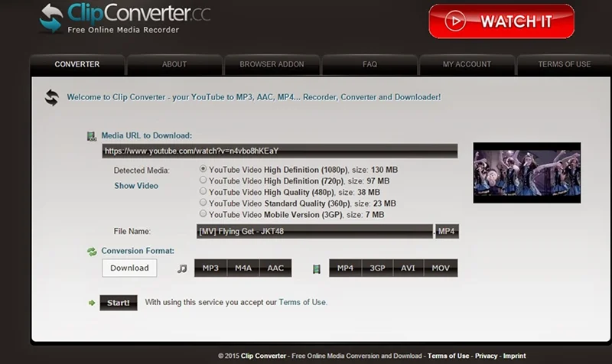Click the green arrow beside Start

pos(92,303)
